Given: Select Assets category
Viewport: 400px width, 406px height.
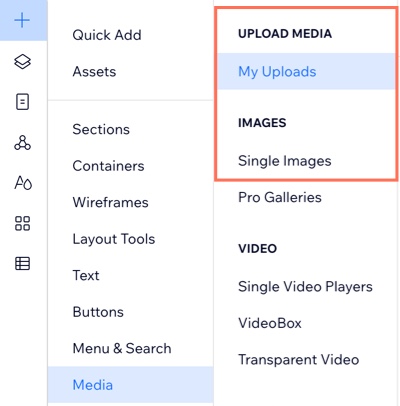Looking at the screenshot, I should [94, 72].
